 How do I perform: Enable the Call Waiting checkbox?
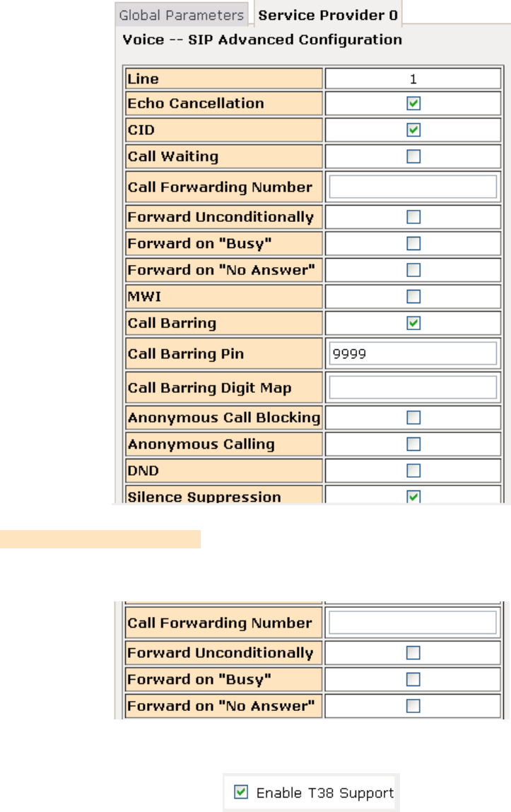coord(414,156)
